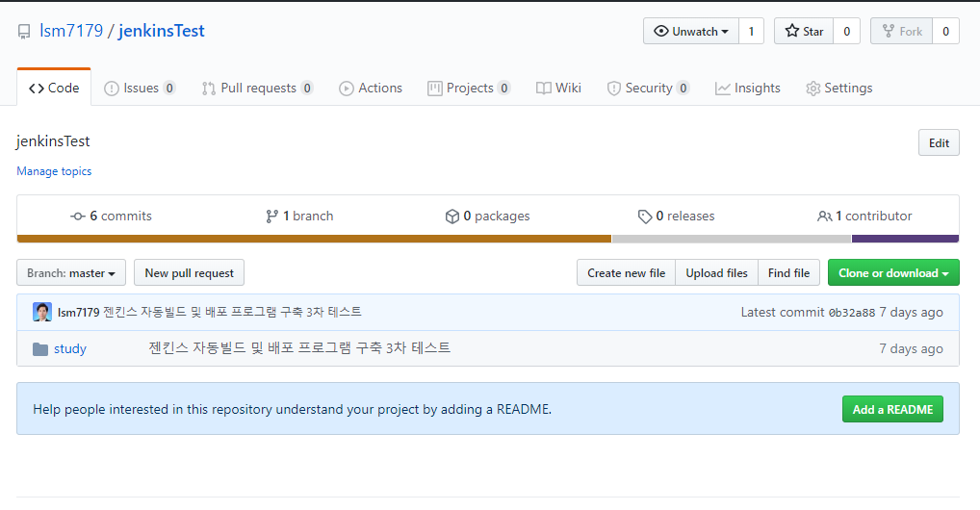Click the Projects board icon
Viewport: 980px width, 510px height.
435,89
